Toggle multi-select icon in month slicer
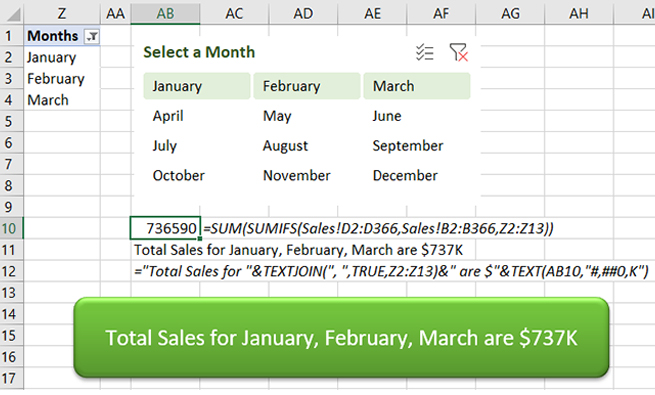 [x=425, y=53]
